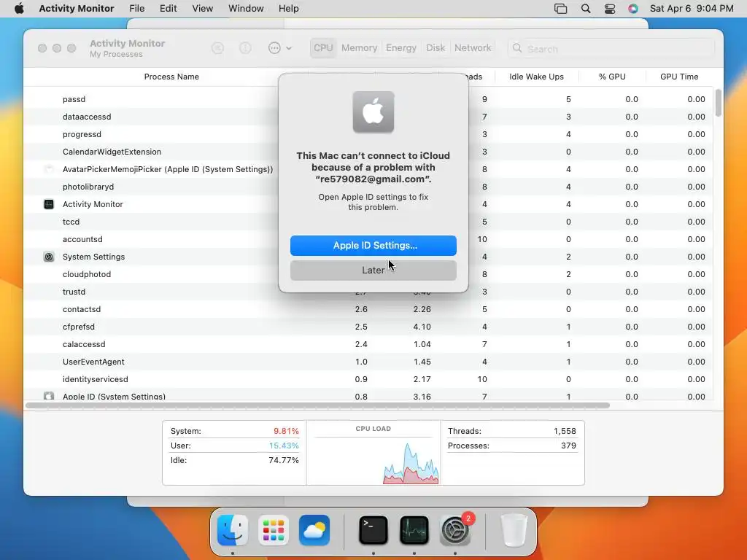747x560 pixels.
Task: Open Control Center icon
Action: (610, 9)
